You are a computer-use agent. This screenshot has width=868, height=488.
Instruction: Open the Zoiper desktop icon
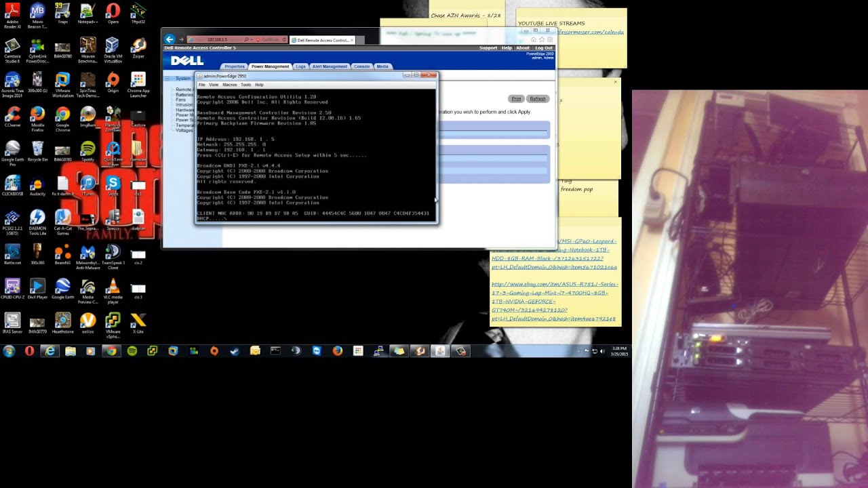point(138,49)
